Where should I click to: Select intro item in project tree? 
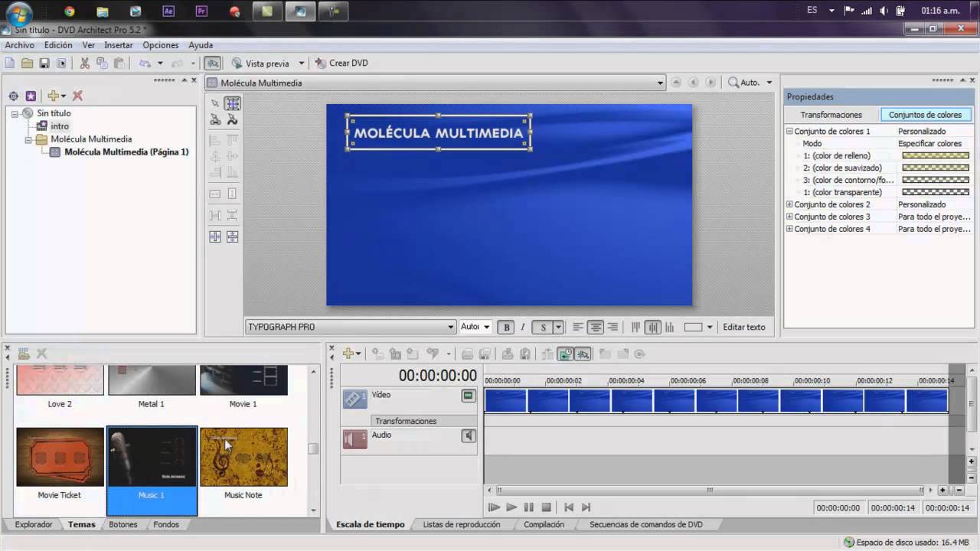[x=60, y=126]
